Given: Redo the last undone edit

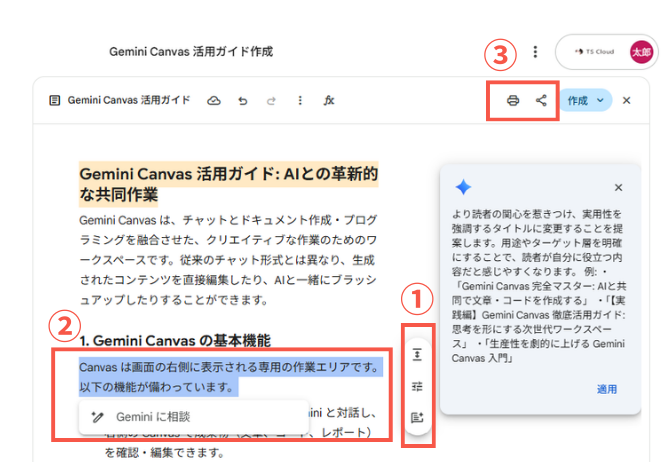Looking at the screenshot, I should click(x=271, y=101).
